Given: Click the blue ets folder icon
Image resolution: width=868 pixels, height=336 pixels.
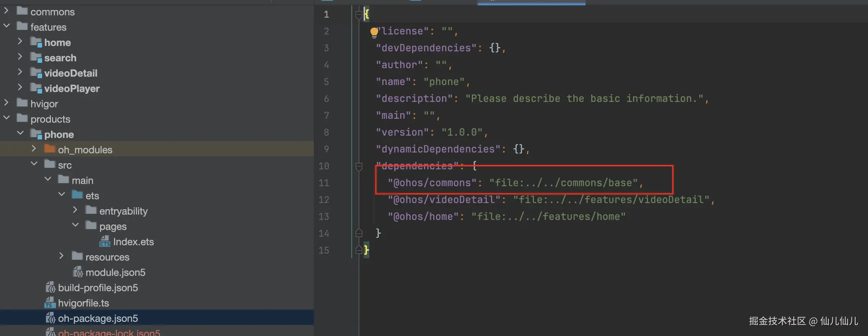Looking at the screenshot, I should click(77, 195).
